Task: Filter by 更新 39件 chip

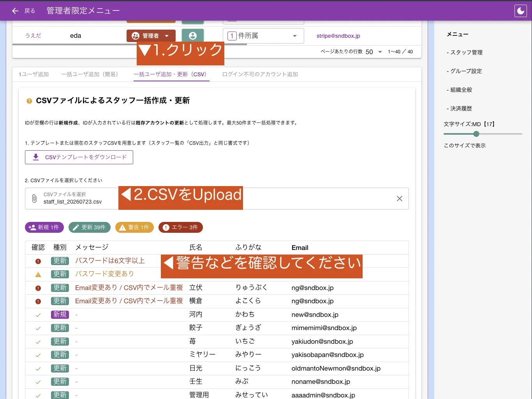Action: tap(90, 227)
